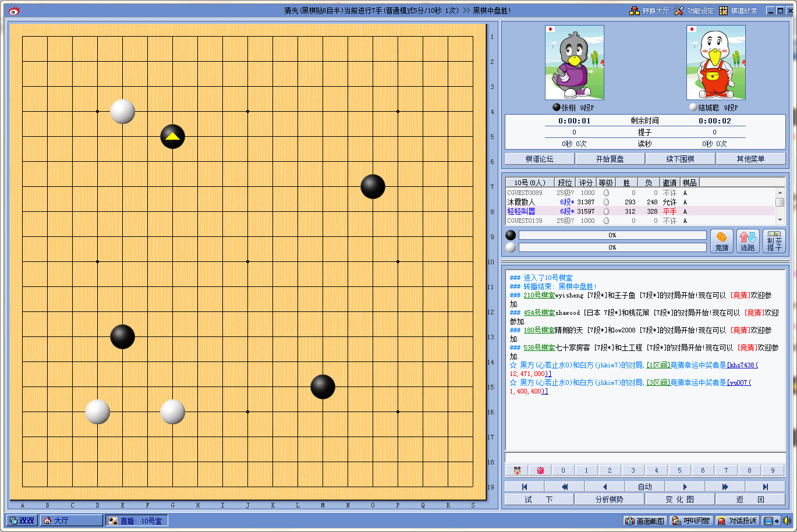Click the 开始复盘 start review button
The width and height of the screenshot is (797, 532).
[x=610, y=159]
